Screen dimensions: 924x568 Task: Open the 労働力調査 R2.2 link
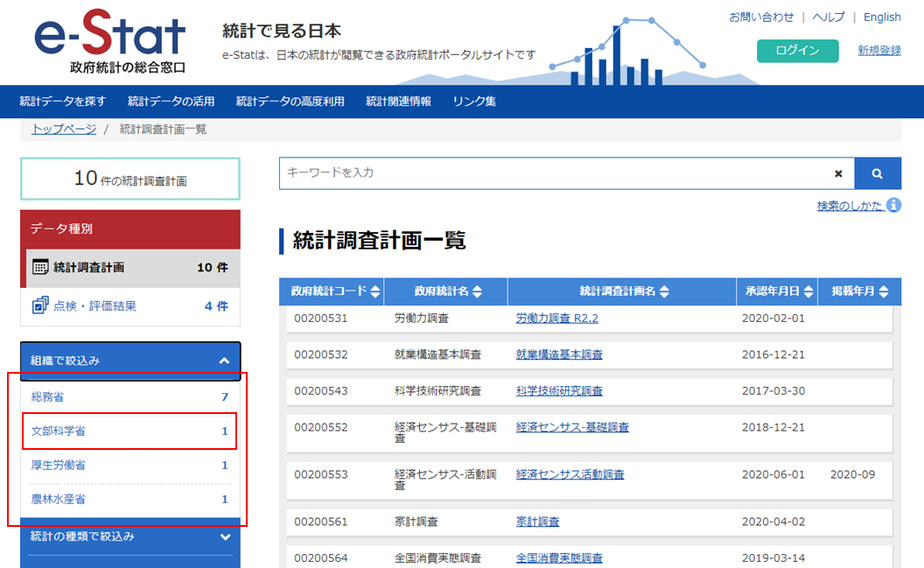tap(556, 319)
